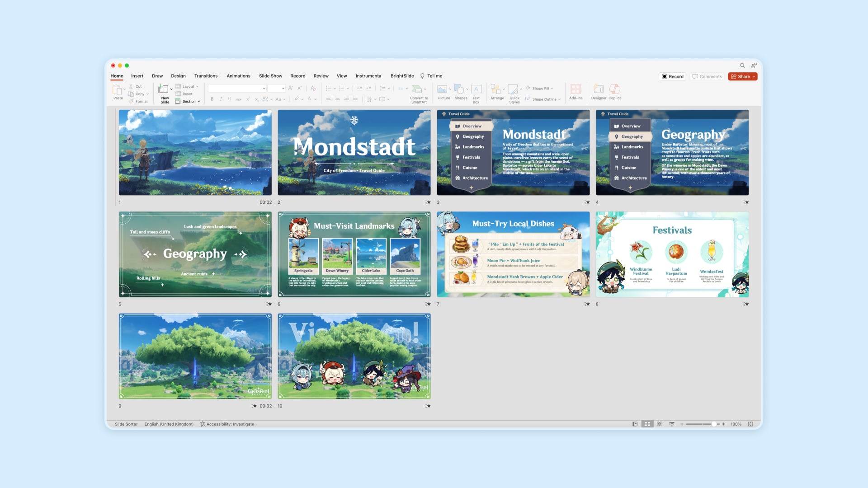
Task: Switch to Normal view in status bar
Action: coord(635,424)
